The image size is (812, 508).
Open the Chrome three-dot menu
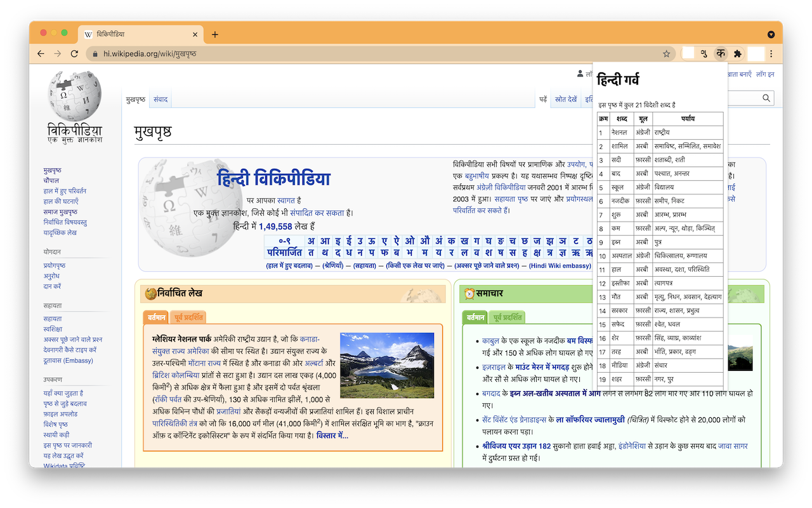tap(771, 54)
